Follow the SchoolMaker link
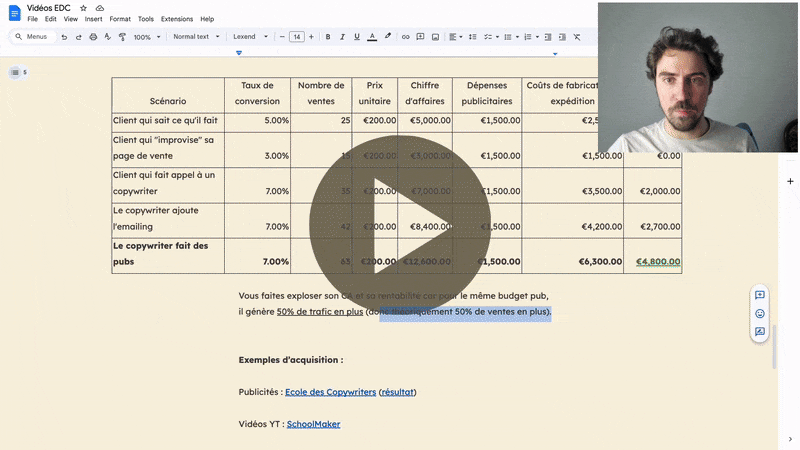The height and width of the screenshot is (450, 800). point(313,424)
